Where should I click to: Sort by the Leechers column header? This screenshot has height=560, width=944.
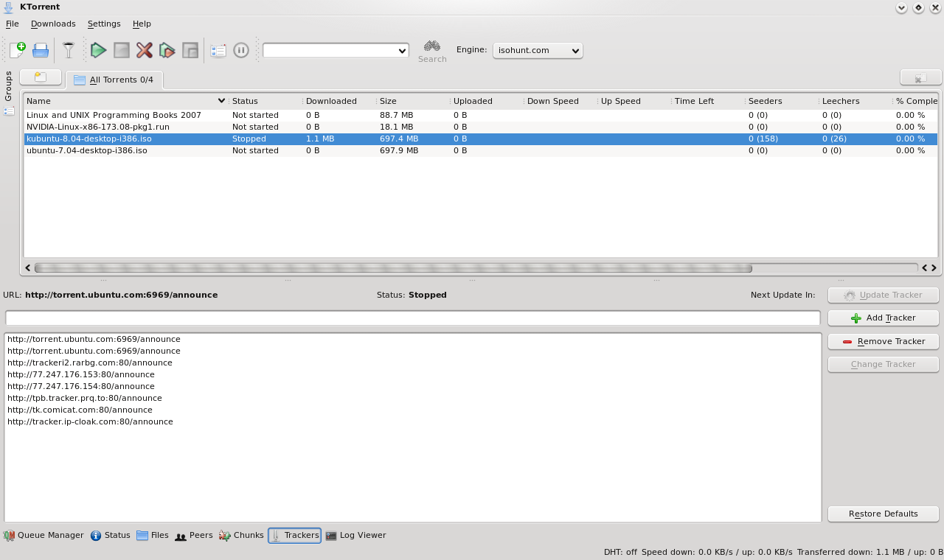[855, 101]
